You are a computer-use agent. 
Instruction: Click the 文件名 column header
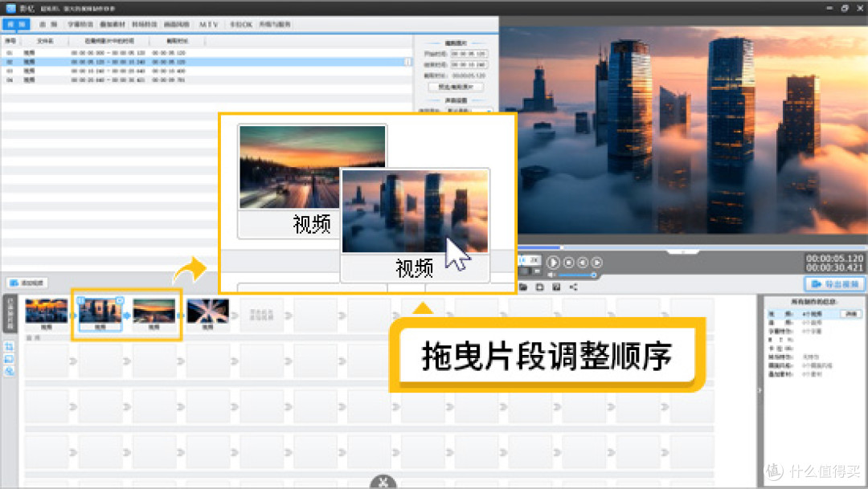pos(45,41)
